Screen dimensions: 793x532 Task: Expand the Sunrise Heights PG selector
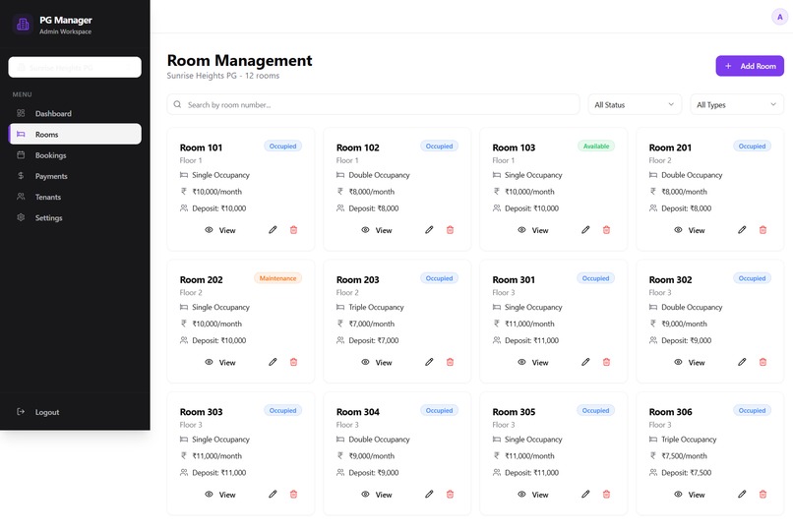pos(75,67)
